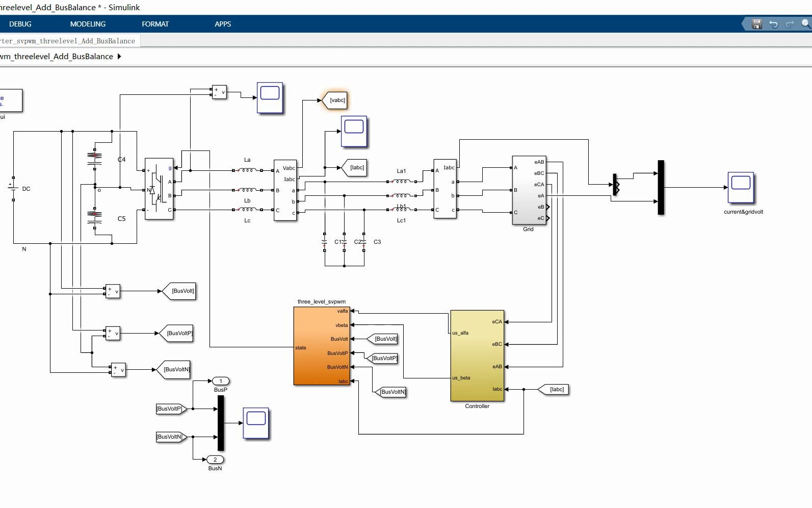Click the Undo arrow icon
This screenshot has height=508, width=812.
click(x=773, y=24)
